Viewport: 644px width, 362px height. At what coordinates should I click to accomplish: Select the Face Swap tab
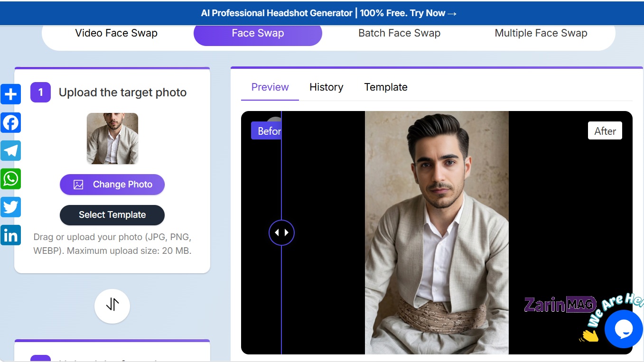click(x=258, y=33)
